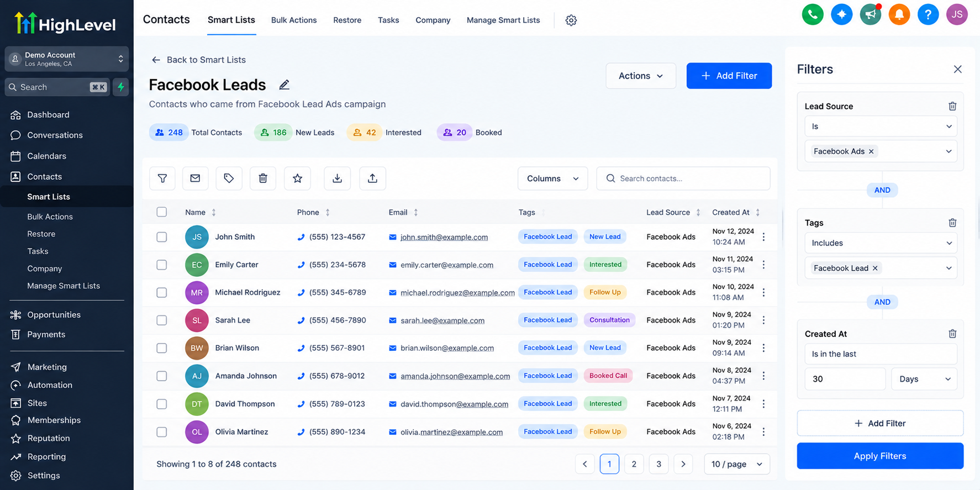
Task: Edit the Facebook Leads list name
Action: tap(284, 85)
